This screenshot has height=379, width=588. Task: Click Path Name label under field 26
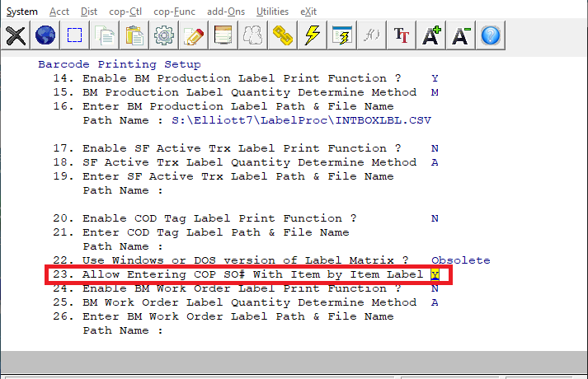123,330
